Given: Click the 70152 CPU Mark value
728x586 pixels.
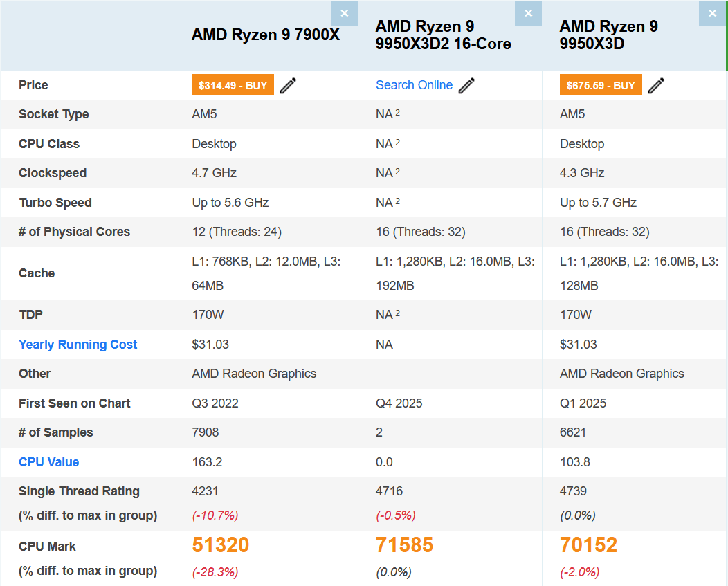Looking at the screenshot, I should click(588, 545).
